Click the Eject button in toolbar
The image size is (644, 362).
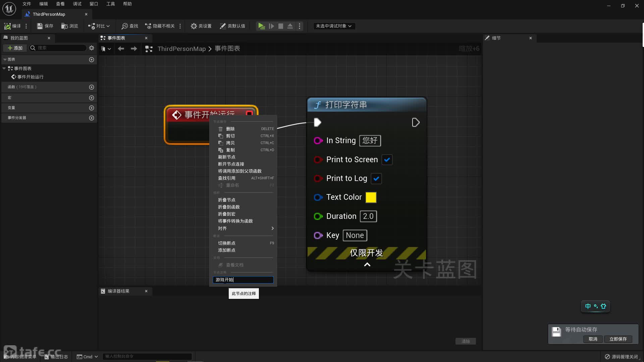(290, 26)
